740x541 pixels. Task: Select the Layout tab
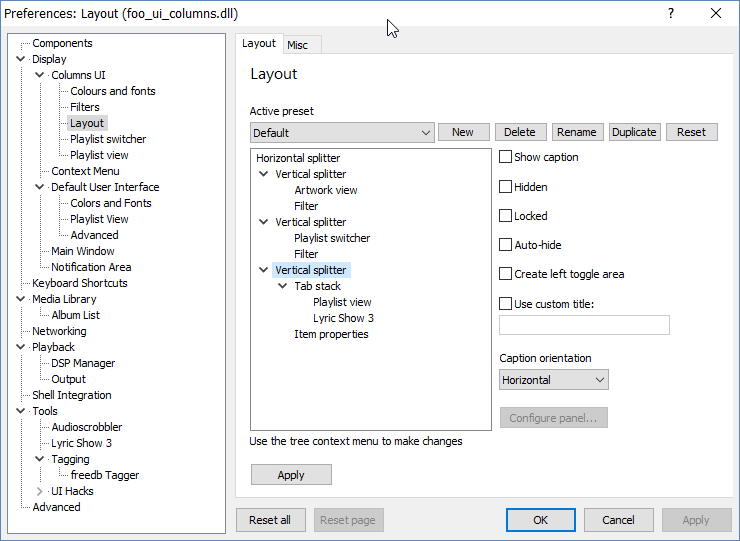(x=259, y=44)
